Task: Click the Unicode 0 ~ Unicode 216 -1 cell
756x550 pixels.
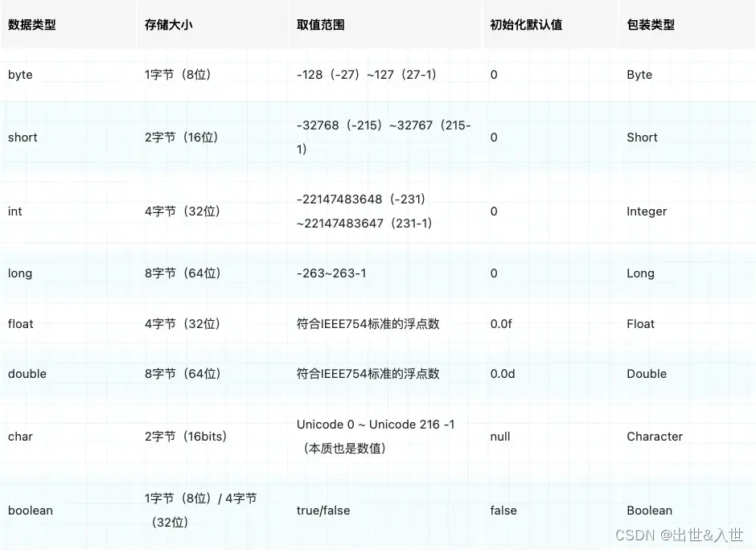Action: coord(376,437)
